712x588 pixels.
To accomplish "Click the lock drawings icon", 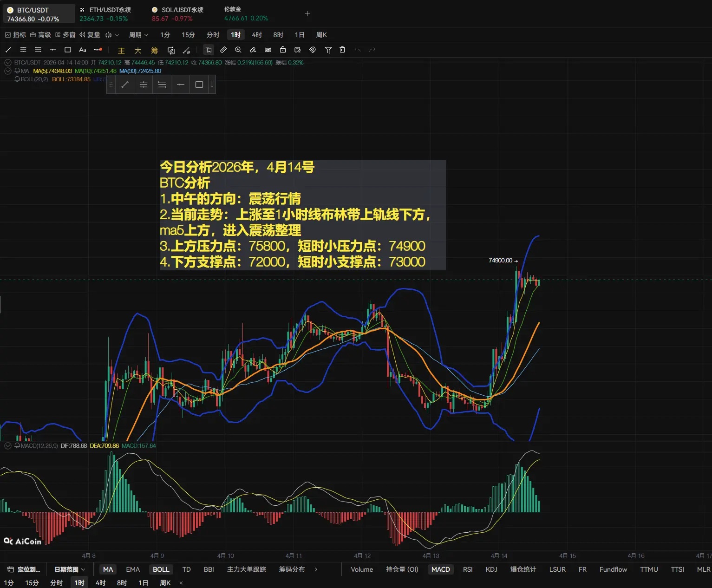I will [x=283, y=50].
